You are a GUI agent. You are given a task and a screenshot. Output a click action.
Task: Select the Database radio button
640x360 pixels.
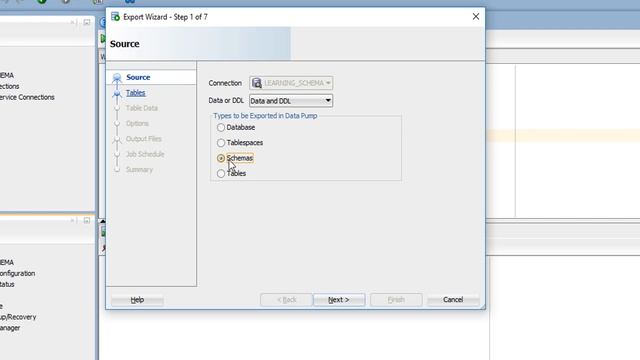point(221,127)
